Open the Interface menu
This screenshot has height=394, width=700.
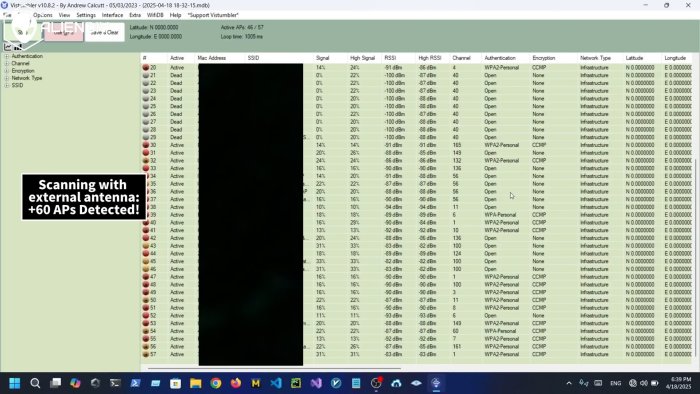click(x=112, y=15)
